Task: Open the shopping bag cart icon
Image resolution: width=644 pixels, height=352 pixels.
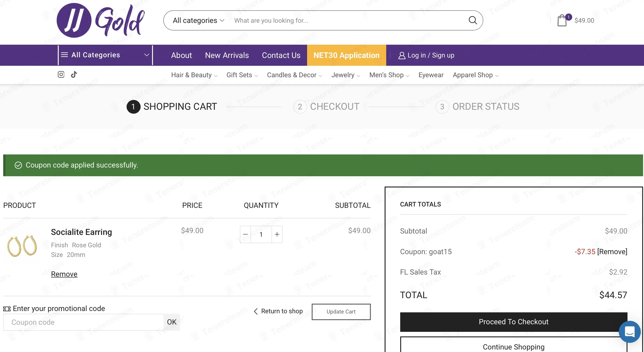Action: (x=562, y=20)
